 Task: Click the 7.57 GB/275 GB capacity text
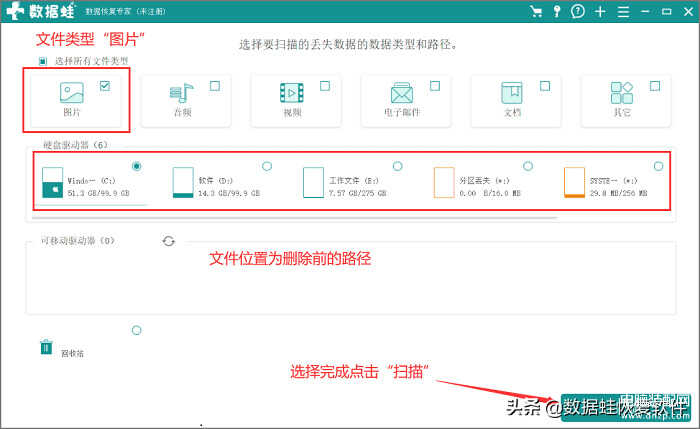coord(358,193)
